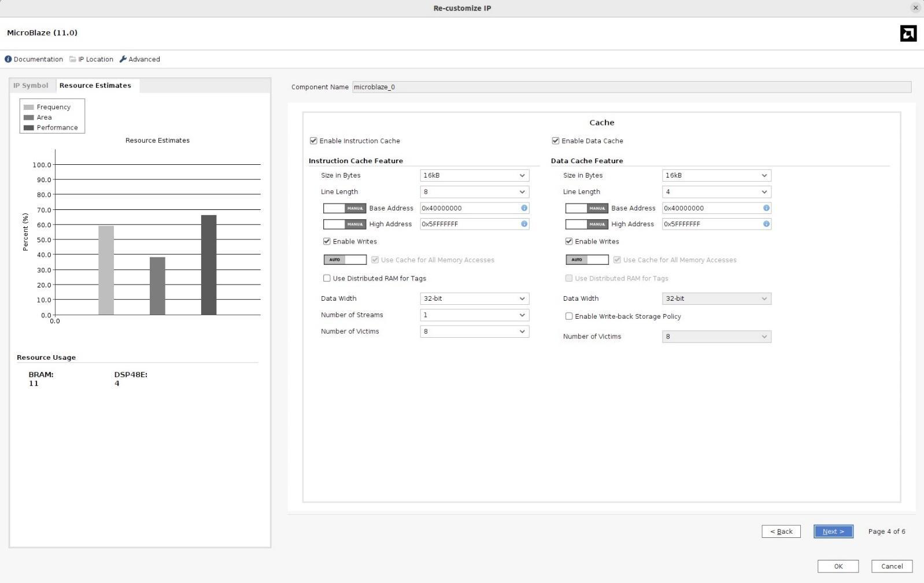Open Advanced wrench settings
The width and height of the screenshot is (924, 583).
click(123, 59)
